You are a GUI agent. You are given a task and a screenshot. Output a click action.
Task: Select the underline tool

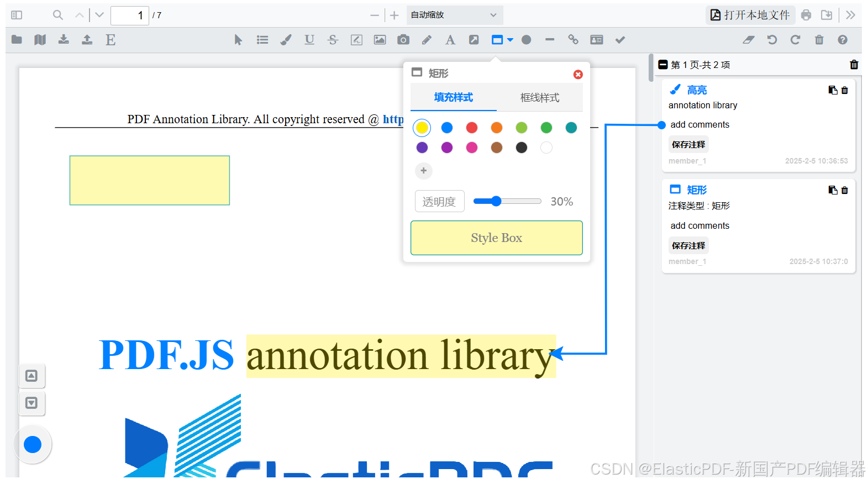(x=309, y=40)
